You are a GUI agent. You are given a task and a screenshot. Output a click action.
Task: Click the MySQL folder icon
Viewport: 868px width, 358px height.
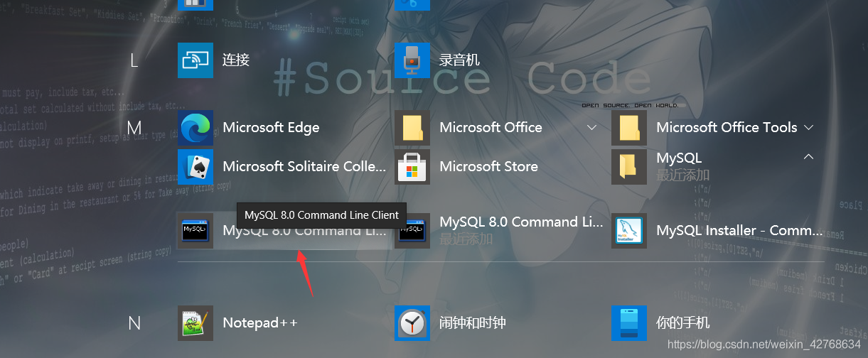(x=629, y=167)
